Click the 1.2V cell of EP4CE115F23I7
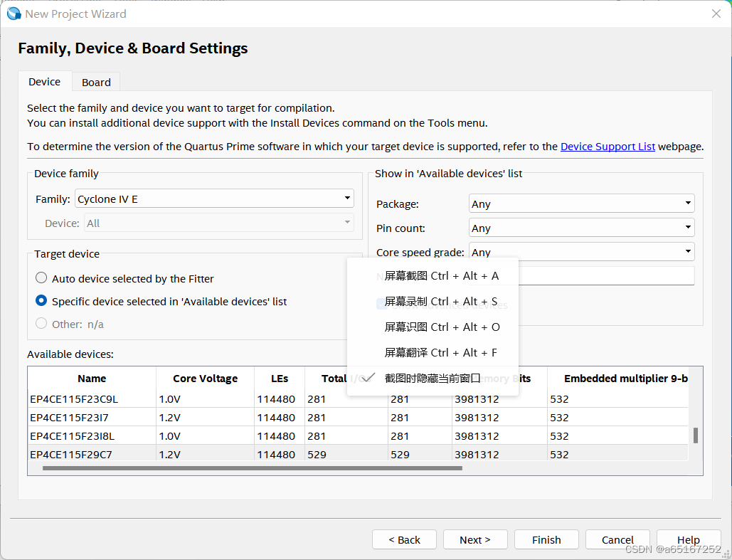This screenshot has width=732, height=560. [205, 418]
